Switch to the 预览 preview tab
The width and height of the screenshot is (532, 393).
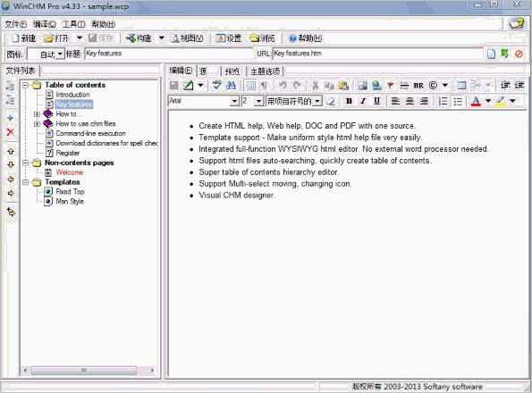coord(232,71)
